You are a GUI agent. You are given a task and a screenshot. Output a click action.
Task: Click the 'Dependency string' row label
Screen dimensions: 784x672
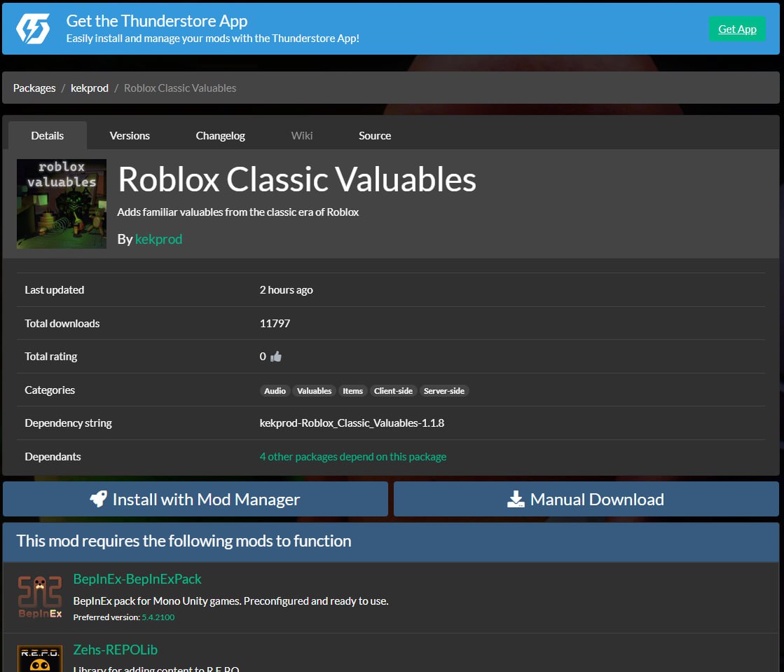point(69,423)
